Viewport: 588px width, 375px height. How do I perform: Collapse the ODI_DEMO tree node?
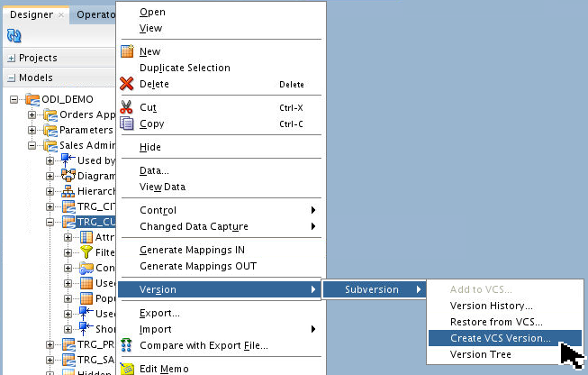coord(15,99)
